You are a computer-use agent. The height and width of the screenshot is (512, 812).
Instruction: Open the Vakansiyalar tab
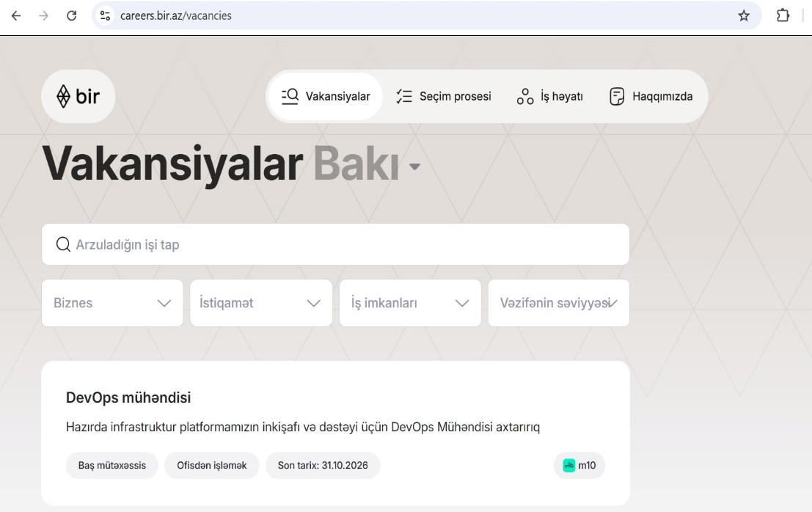click(326, 96)
